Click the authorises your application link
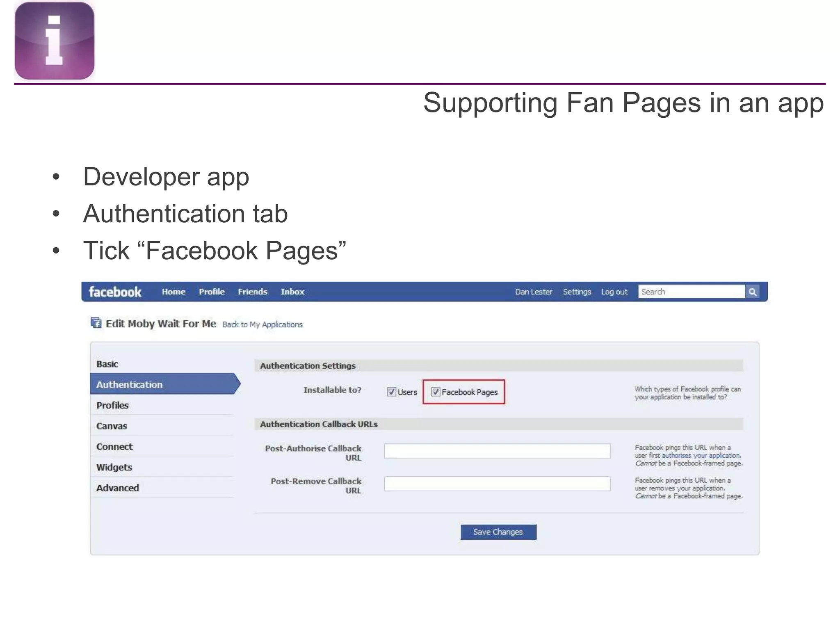 [701, 455]
